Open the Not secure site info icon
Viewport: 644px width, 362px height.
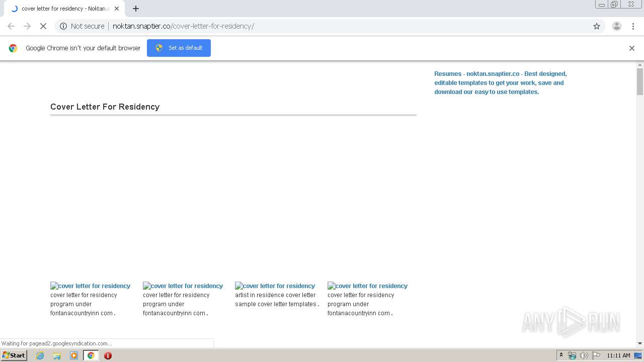[x=63, y=26]
